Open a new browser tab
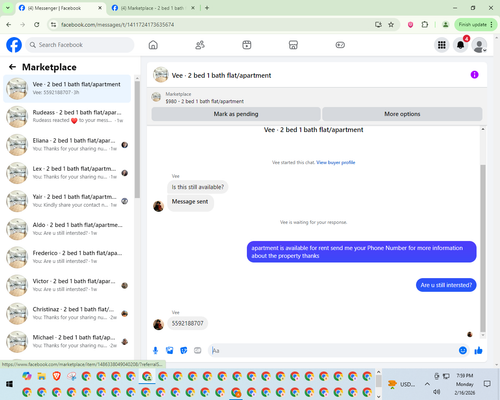 pos(207,8)
